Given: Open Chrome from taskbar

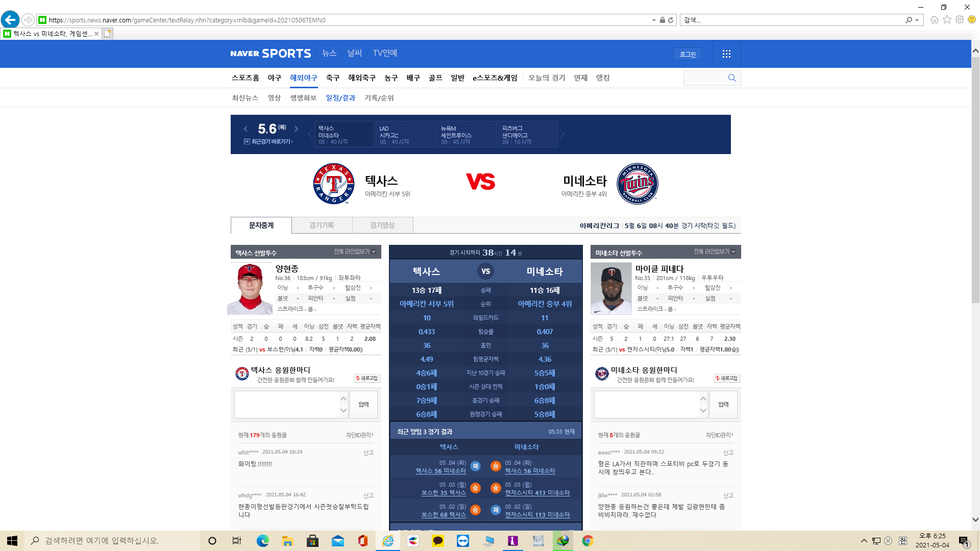Looking at the screenshot, I should (x=587, y=541).
